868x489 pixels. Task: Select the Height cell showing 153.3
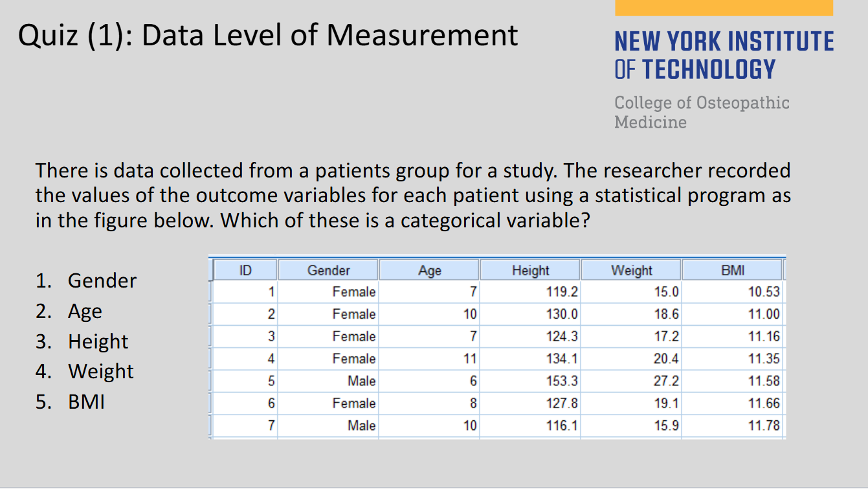pos(562,381)
